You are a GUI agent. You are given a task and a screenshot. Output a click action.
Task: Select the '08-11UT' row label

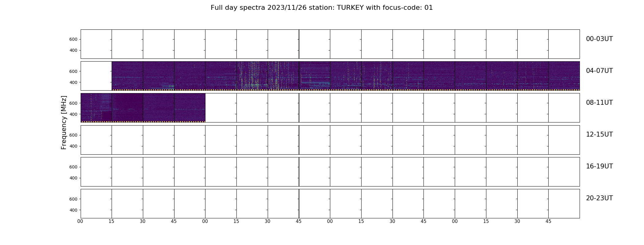(x=599, y=103)
